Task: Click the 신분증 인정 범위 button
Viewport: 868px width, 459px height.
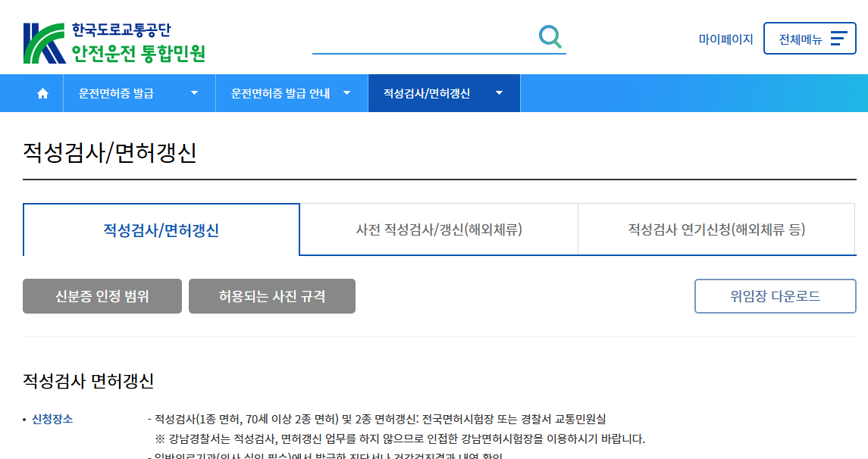Action: [x=102, y=295]
